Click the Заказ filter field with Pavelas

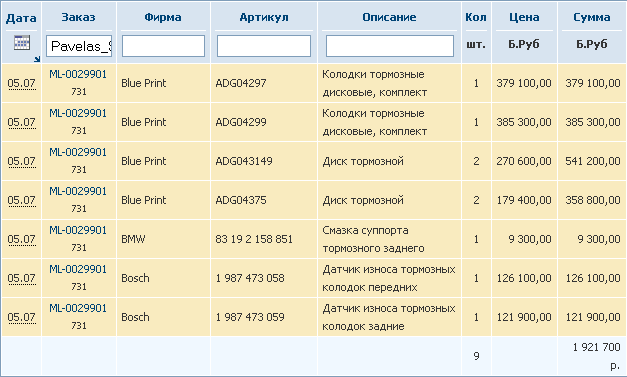click(79, 46)
